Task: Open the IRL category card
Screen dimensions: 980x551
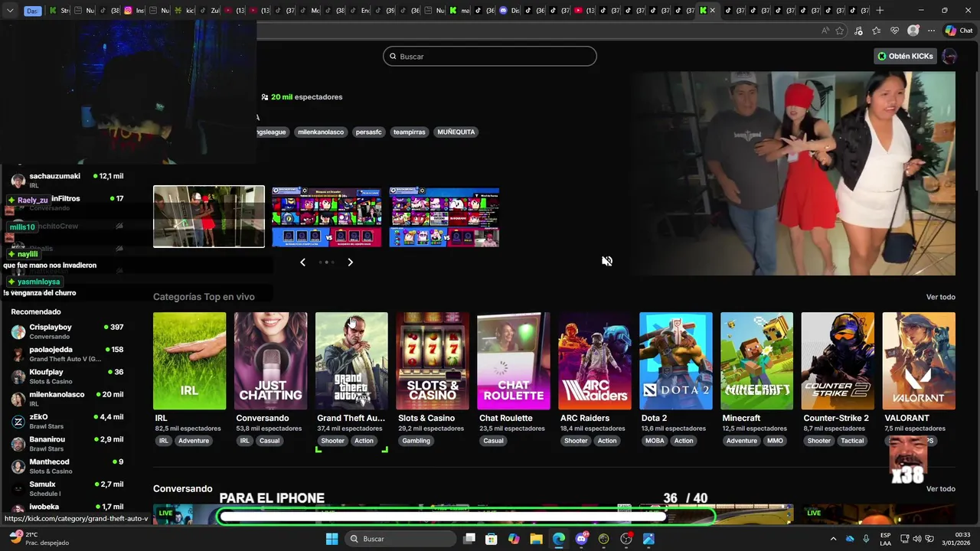Action: (x=189, y=361)
